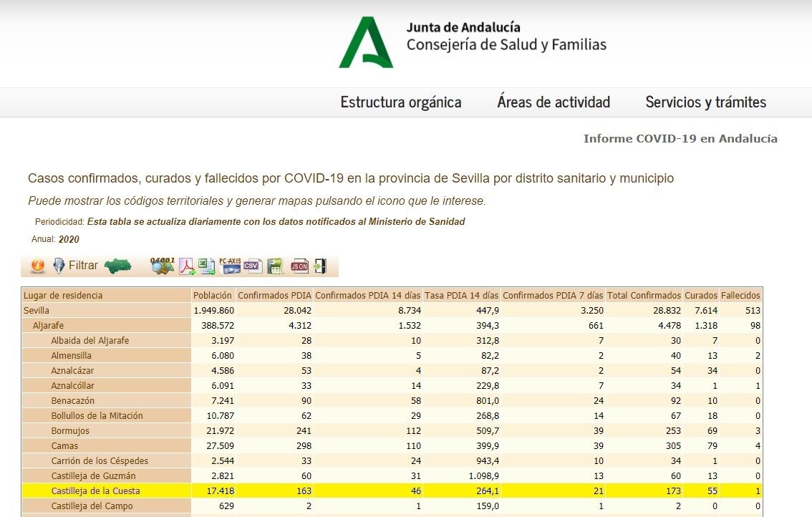Collapse the Sevilla row in table
Image resolution: width=812 pixels, height=517 pixels.
click(37, 311)
